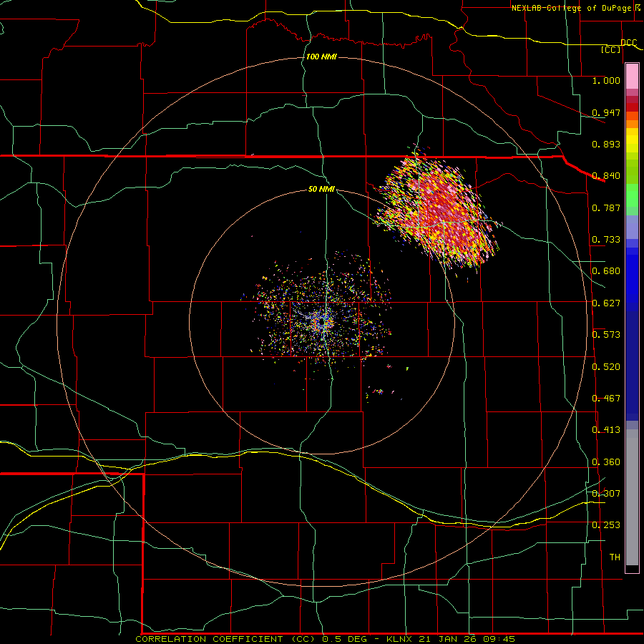
Task: Click the TH label beside the color bar
Action: coord(615,557)
